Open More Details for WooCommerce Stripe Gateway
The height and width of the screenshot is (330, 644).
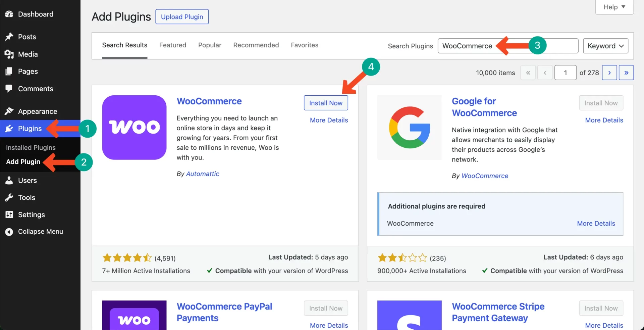click(x=604, y=325)
